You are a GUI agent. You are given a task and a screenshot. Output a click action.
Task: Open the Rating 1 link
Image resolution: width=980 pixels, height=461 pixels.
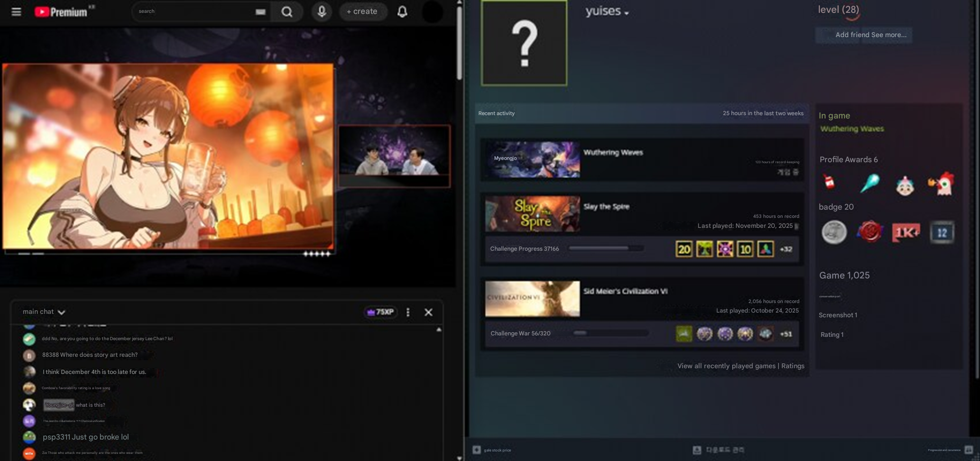832,334
